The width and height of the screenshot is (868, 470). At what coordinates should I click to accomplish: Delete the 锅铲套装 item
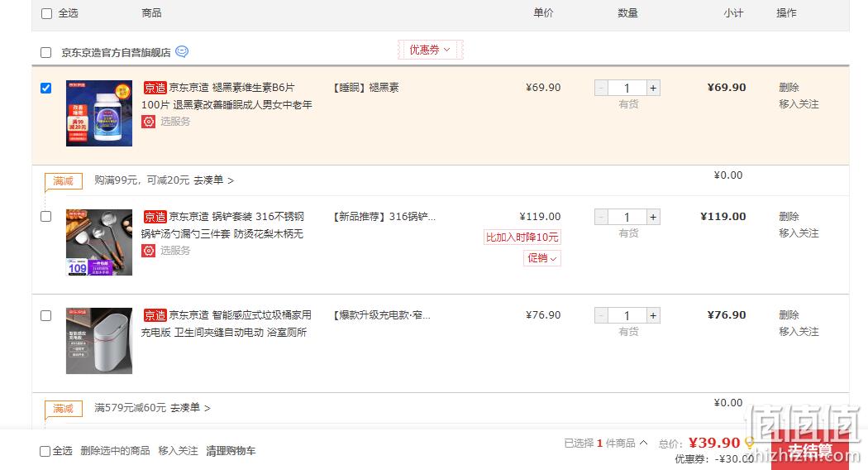point(789,216)
